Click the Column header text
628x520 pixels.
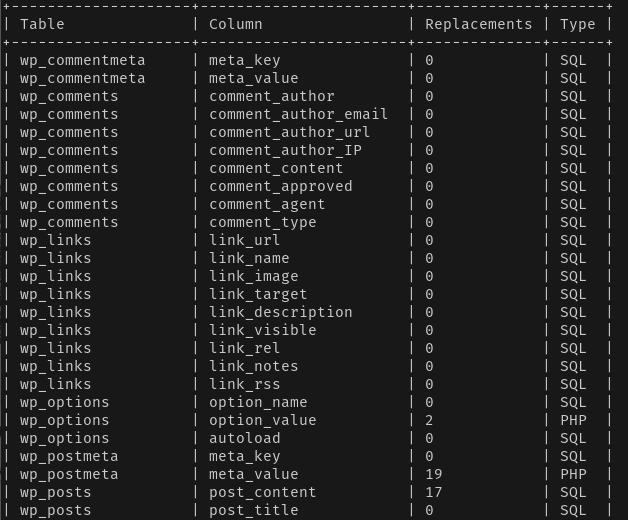[236, 24]
